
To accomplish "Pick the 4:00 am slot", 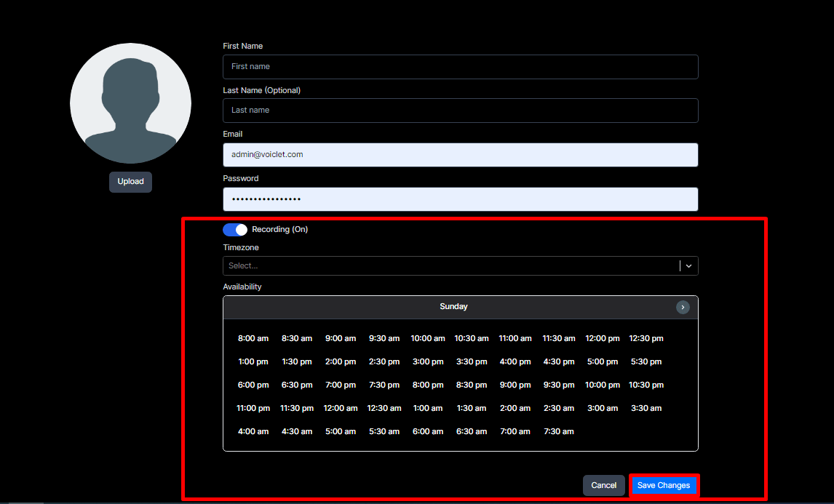I will [x=253, y=432].
